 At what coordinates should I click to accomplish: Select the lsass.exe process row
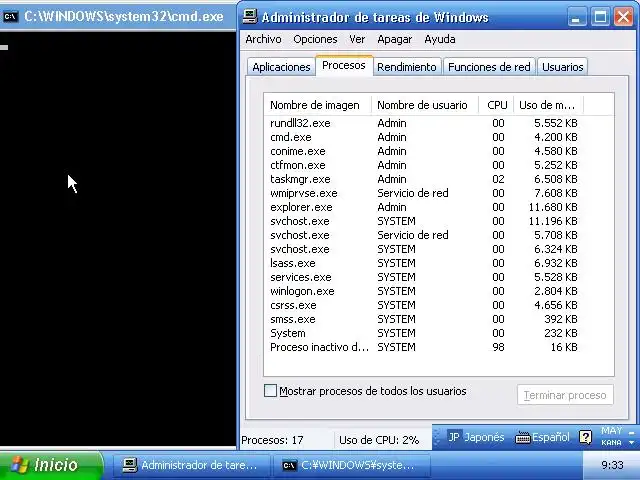click(424, 263)
